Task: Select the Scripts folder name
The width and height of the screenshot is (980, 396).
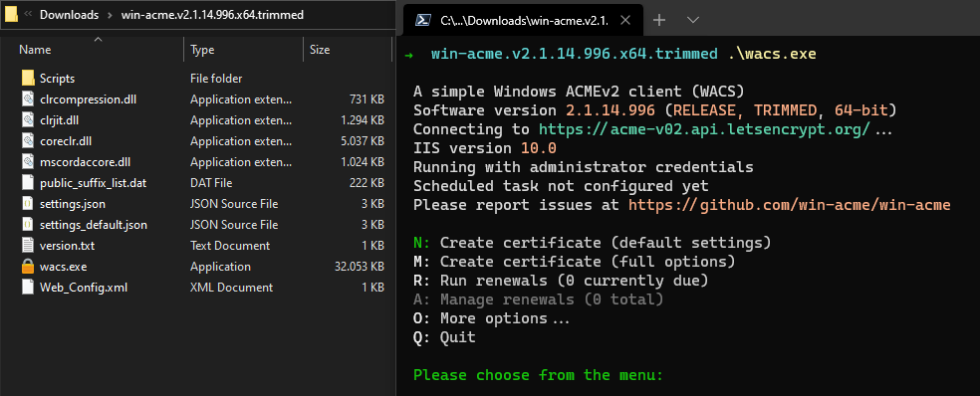Action: pos(57,78)
